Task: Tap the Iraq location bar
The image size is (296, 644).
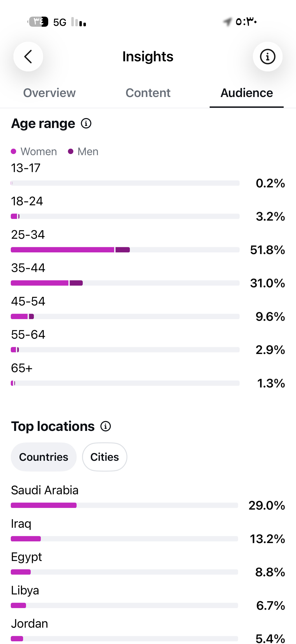Action: 124,539
